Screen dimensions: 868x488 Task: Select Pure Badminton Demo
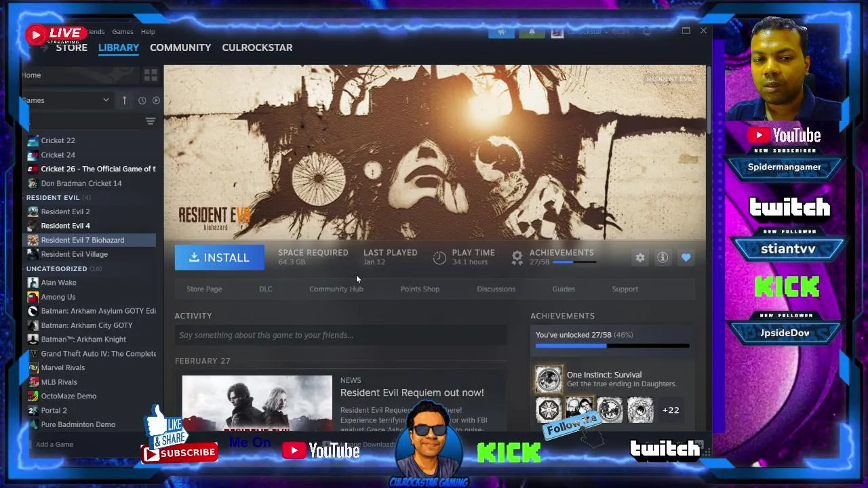tap(91, 424)
